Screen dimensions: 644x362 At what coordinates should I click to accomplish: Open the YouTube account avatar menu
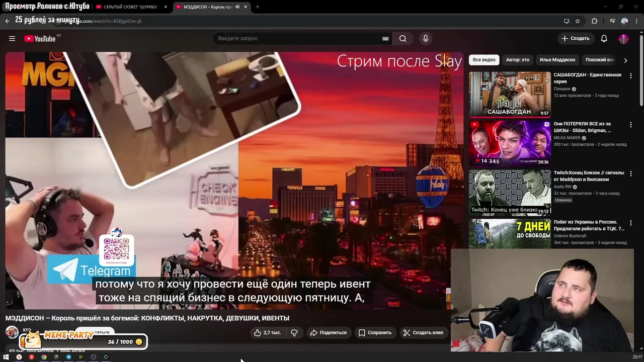(x=623, y=39)
